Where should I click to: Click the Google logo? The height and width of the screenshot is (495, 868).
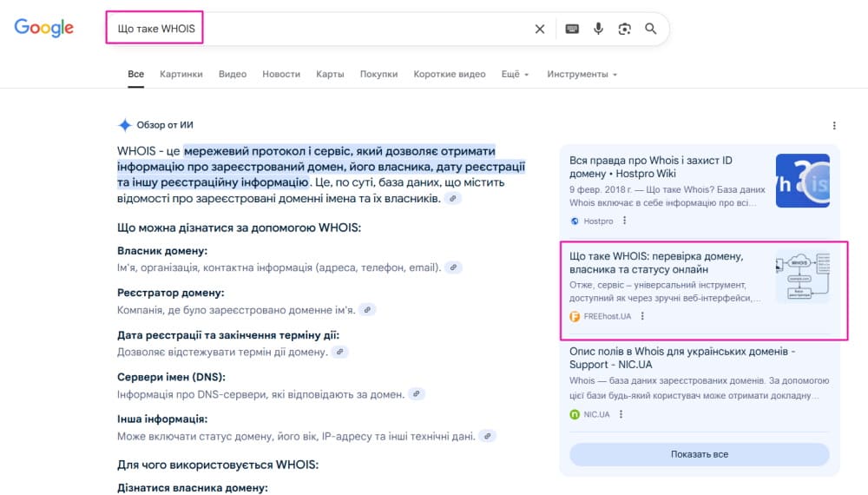(x=43, y=28)
